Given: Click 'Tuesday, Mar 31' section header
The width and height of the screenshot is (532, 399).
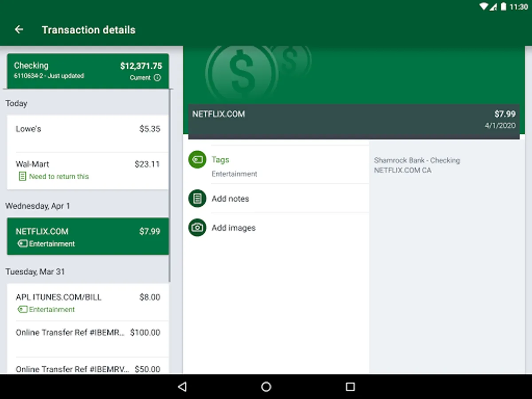Looking at the screenshot, I should [35, 272].
